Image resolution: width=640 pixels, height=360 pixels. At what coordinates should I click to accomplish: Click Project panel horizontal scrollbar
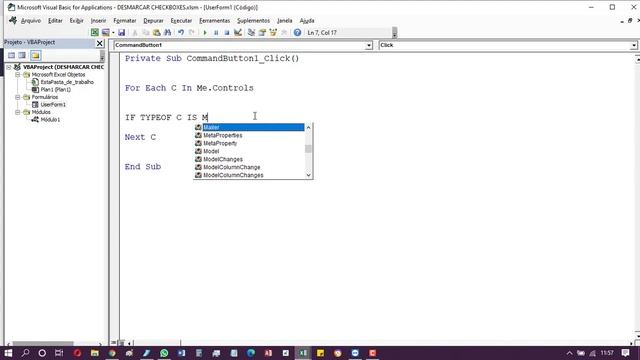click(43, 343)
